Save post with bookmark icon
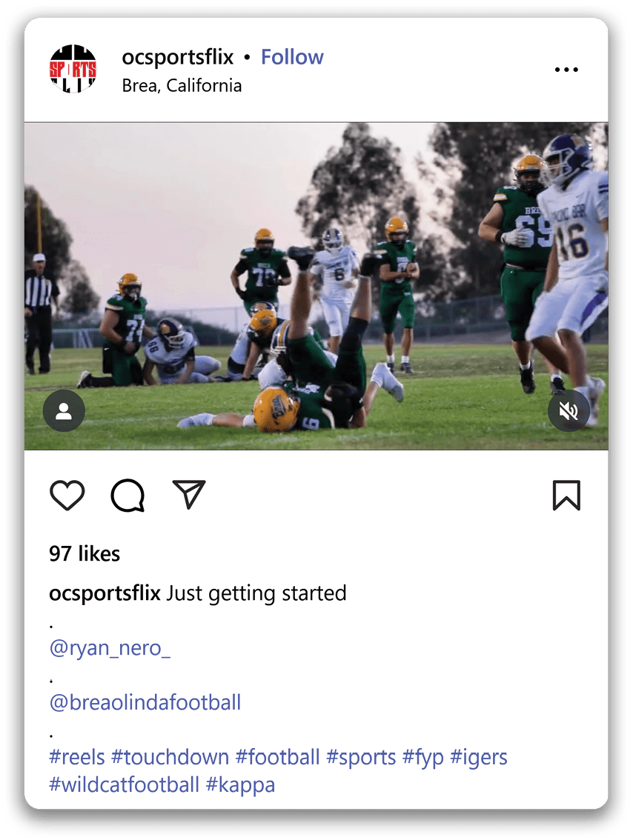Image resolution: width=633 pixels, height=840 pixels. pyautogui.click(x=566, y=496)
